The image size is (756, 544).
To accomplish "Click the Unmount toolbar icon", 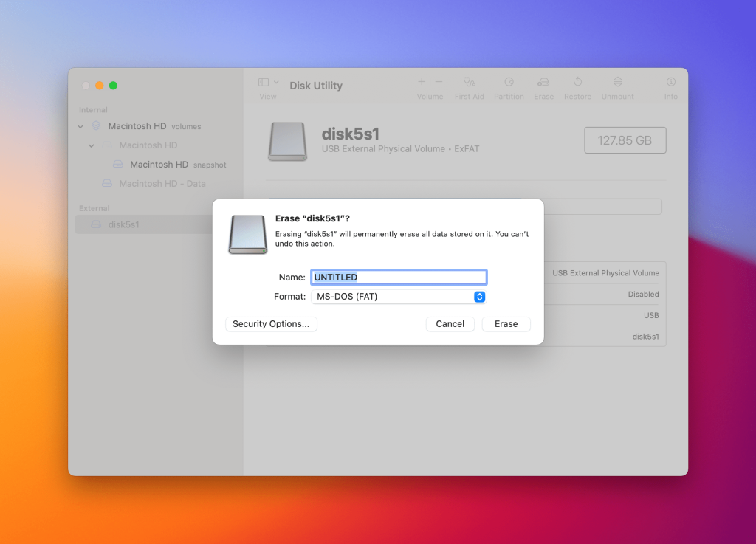I will point(618,82).
